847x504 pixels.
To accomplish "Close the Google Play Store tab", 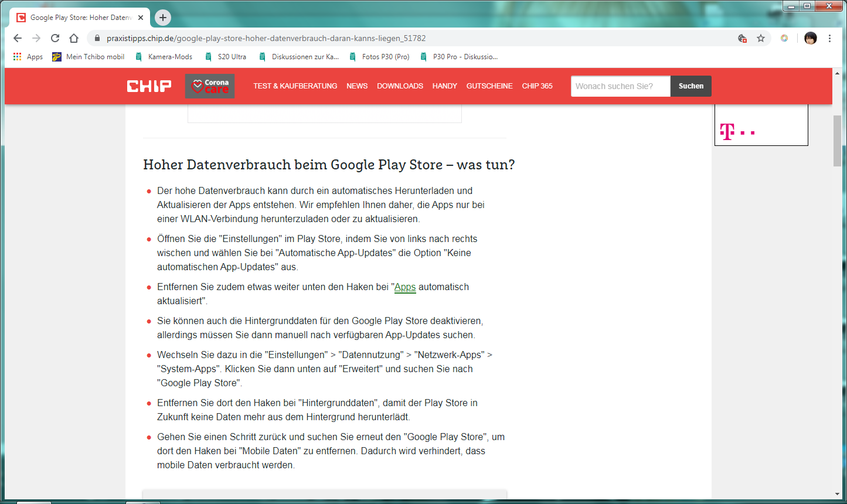I will point(141,18).
